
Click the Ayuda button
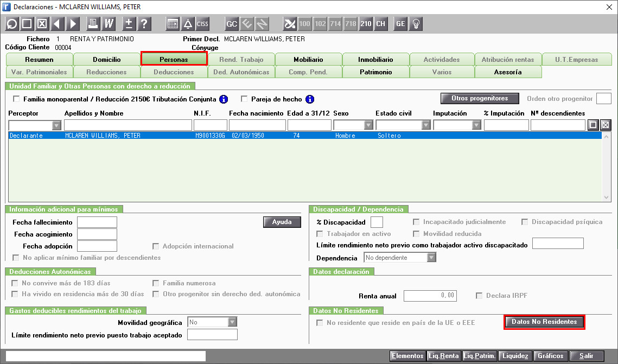point(282,222)
